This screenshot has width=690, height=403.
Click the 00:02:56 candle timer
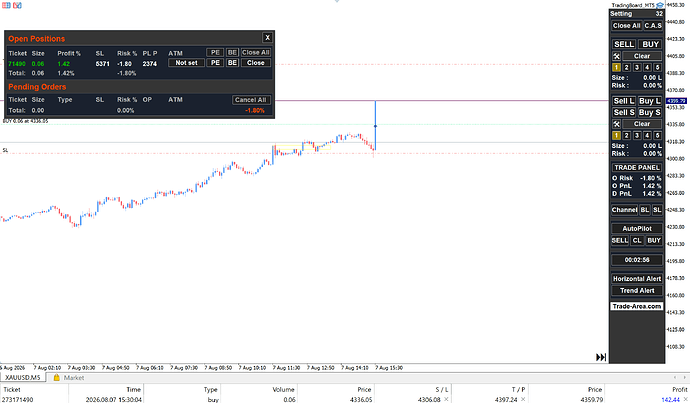point(637,260)
